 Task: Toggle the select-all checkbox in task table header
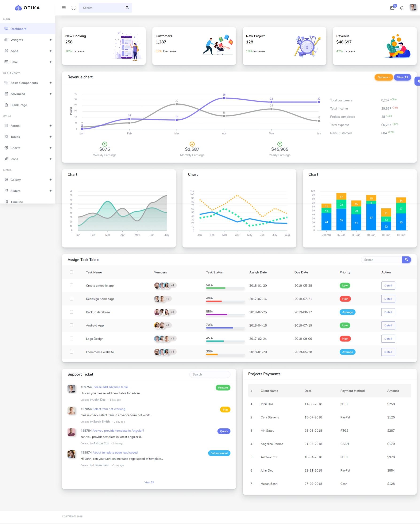[71, 272]
